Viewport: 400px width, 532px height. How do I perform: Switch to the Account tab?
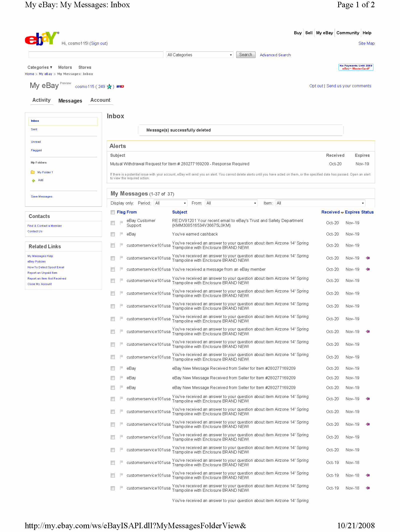[100, 100]
